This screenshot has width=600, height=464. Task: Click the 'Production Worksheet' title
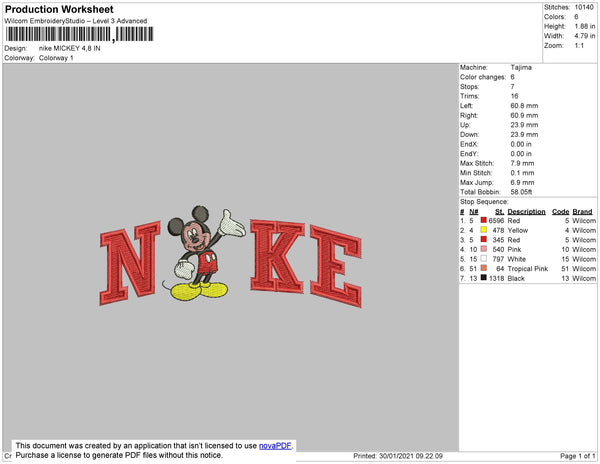pos(59,9)
